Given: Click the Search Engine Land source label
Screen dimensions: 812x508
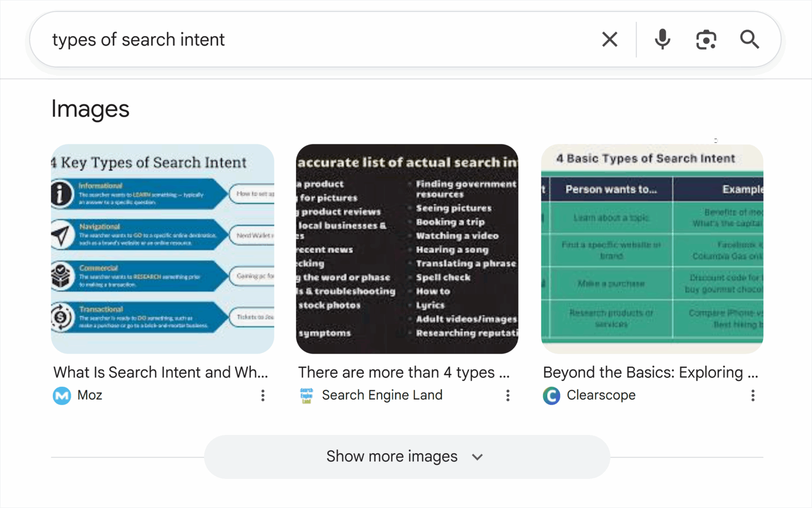Looking at the screenshot, I should pyautogui.click(x=382, y=395).
